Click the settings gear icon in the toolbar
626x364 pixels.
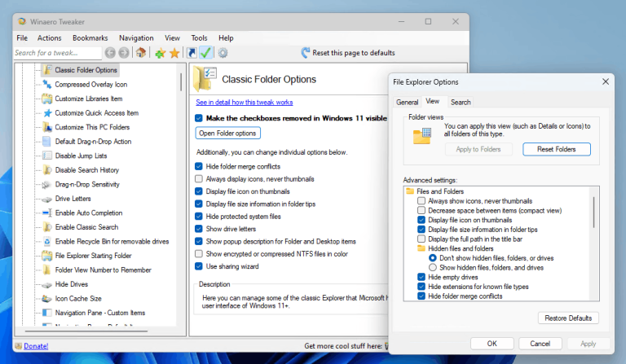pos(222,53)
